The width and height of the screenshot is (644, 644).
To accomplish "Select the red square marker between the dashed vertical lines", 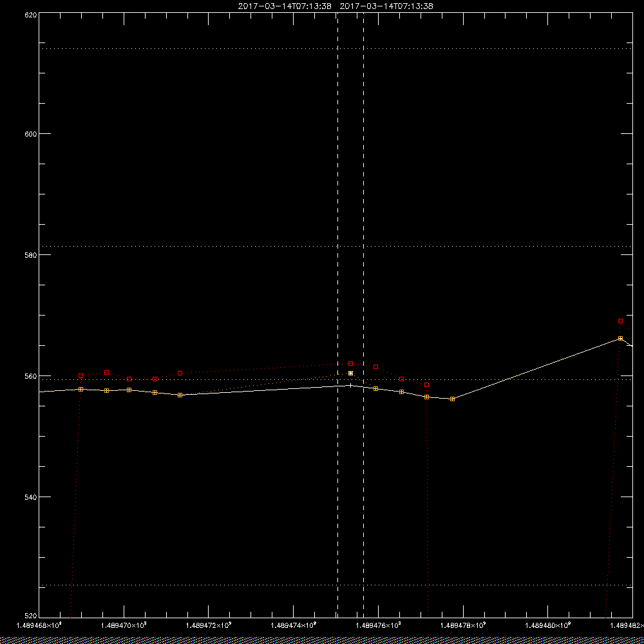I will pos(350,363).
